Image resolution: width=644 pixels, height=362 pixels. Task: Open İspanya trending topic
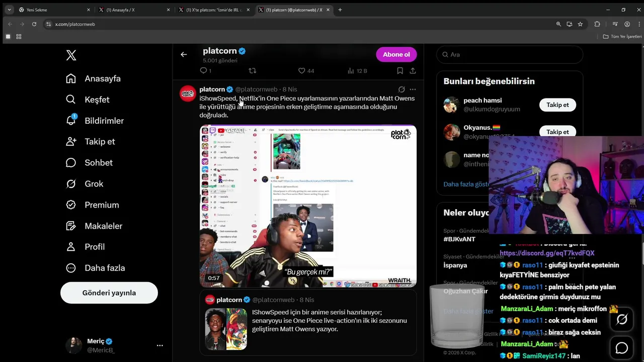click(x=455, y=265)
